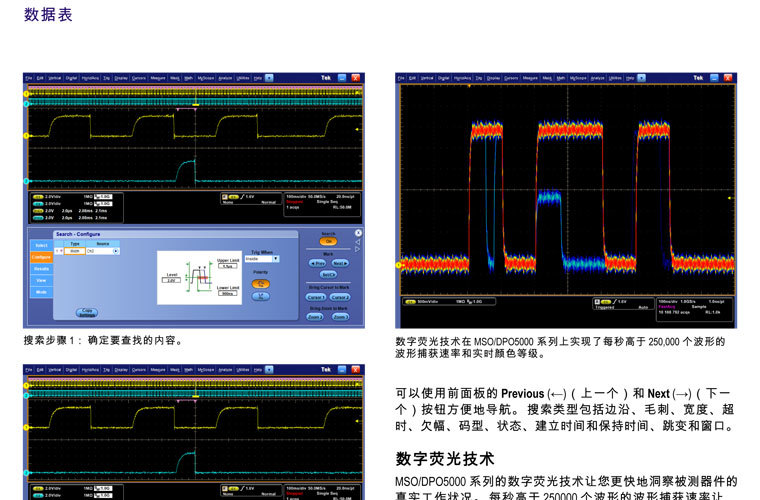Click horizontal acquisition readout in top-left scope window
The width and height of the screenshot is (760, 500).
[323, 204]
